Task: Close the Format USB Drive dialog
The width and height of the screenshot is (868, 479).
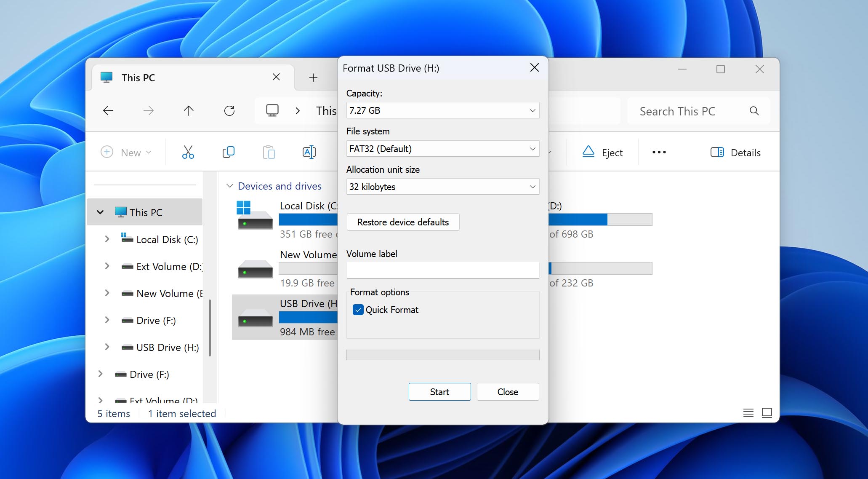Action: tap(535, 67)
